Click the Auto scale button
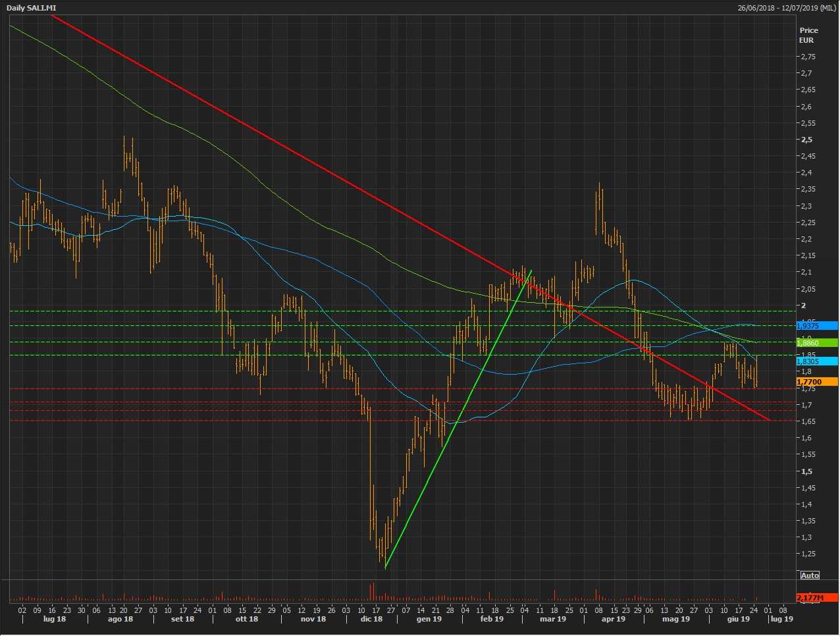Screen dimensions: 840x636 pyautogui.click(x=810, y=575)
